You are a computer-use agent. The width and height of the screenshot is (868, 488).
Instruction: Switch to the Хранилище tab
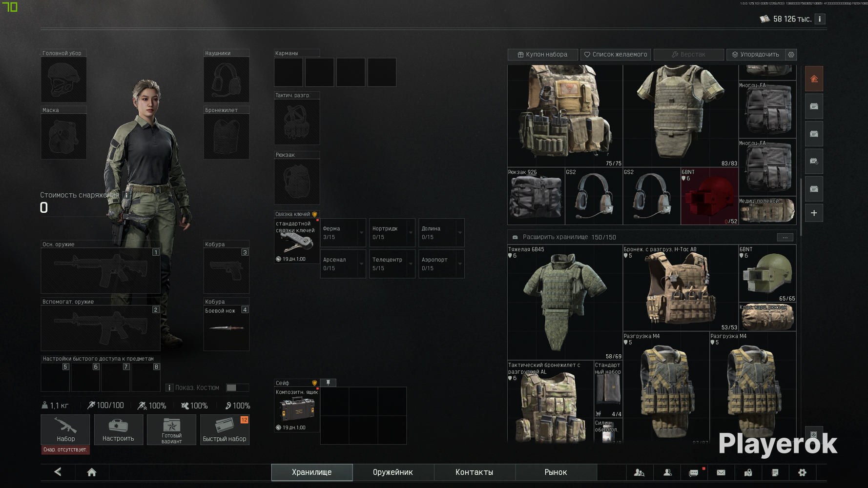(x=312, y=472)
